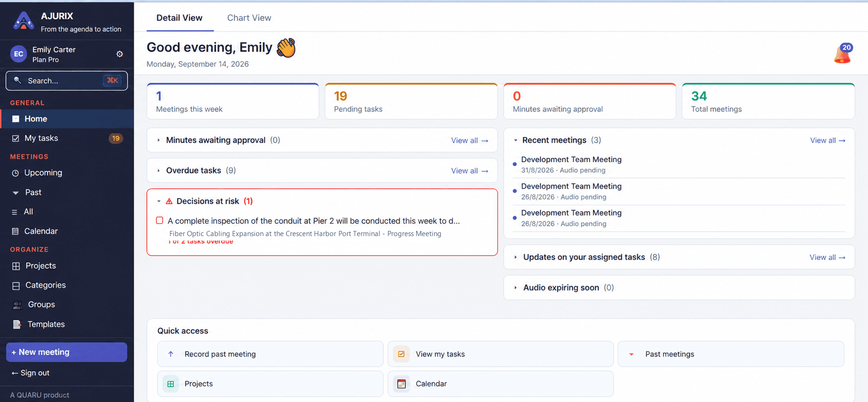The image size is (868, 402).
Task: Switch to the Chart View tab
Action: point(249,18)
